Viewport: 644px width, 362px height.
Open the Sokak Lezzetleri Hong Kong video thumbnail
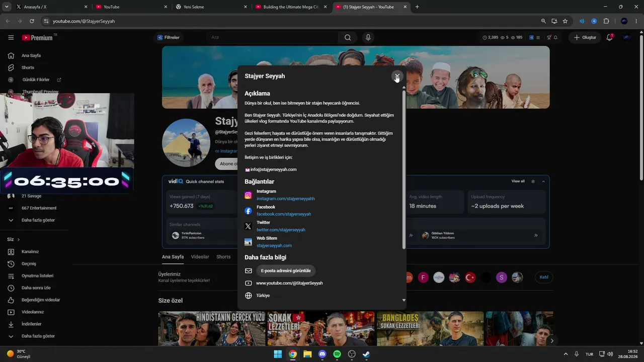[x=321, y=329]
